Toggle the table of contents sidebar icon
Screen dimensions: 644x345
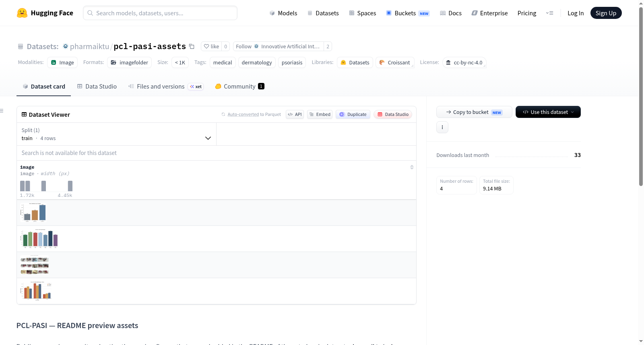pyautogui.click(x=2, y=111)
